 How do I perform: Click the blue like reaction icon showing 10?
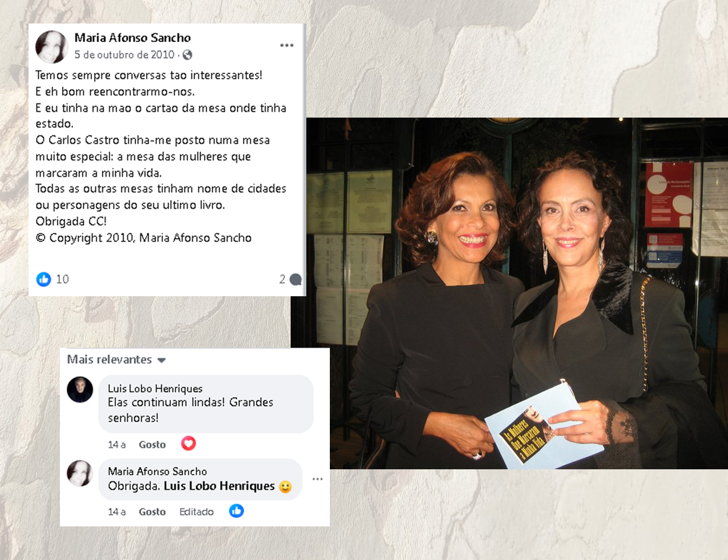pos(44,279)
